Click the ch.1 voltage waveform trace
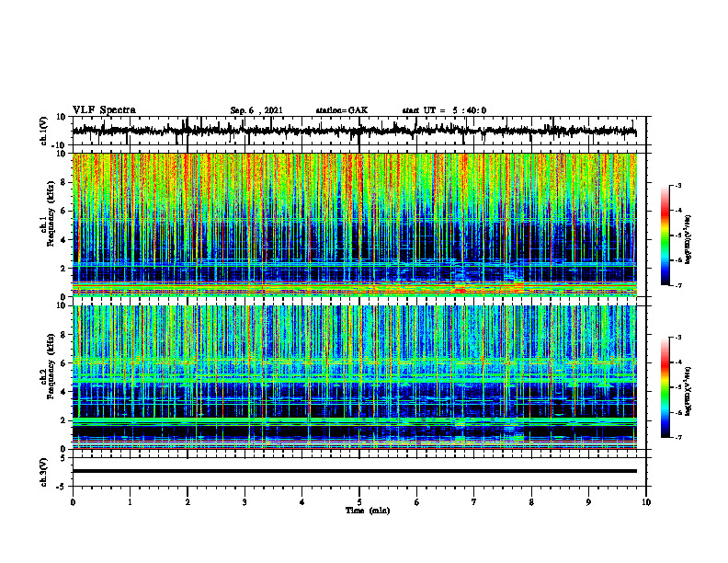This screenshot has height=563, width=728. tap(354, 131)
